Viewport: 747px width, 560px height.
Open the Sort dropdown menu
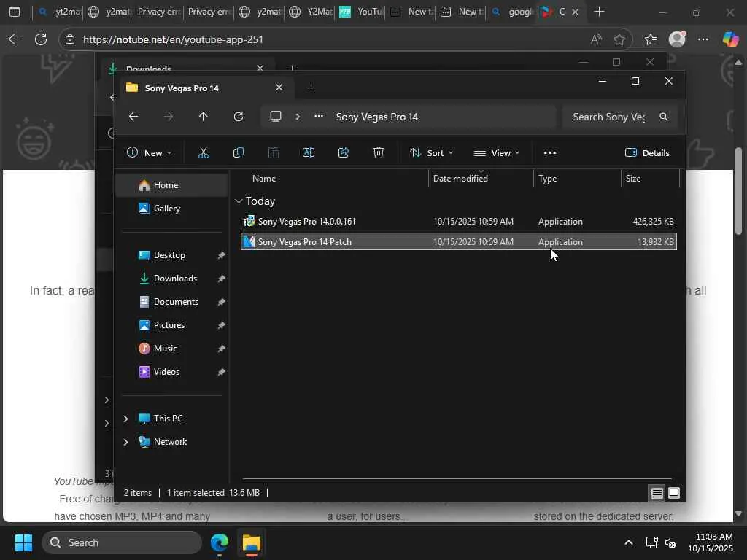[432, 153]
